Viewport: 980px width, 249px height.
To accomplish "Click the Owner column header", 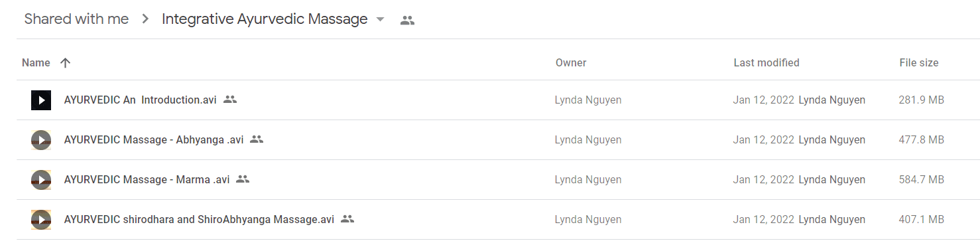I will pos(571,63).
